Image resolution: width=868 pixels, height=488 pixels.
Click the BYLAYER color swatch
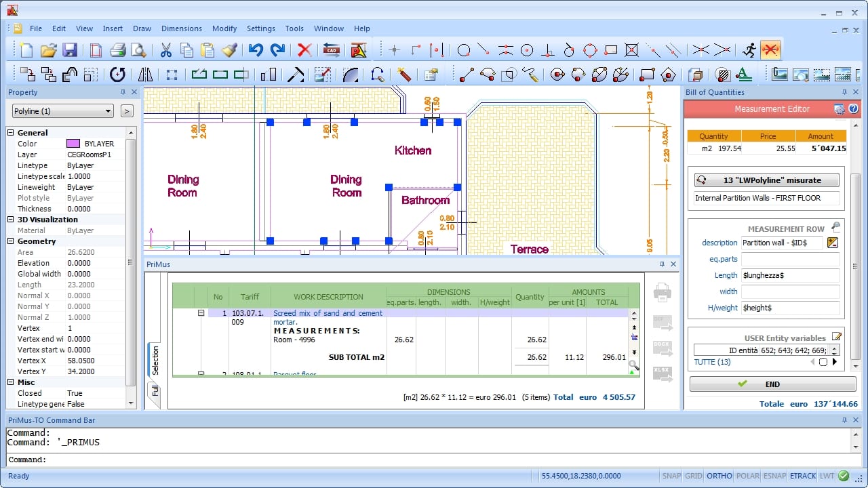click(73, 144)
